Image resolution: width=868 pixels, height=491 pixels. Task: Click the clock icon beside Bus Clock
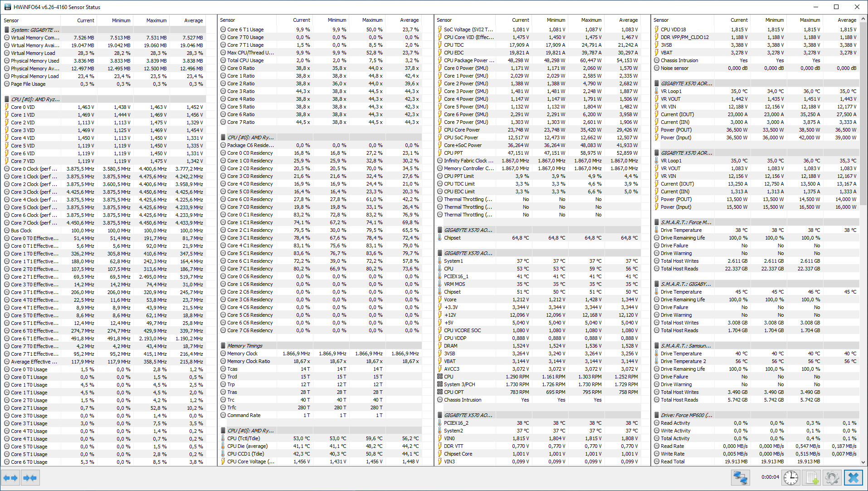(7, 231)
